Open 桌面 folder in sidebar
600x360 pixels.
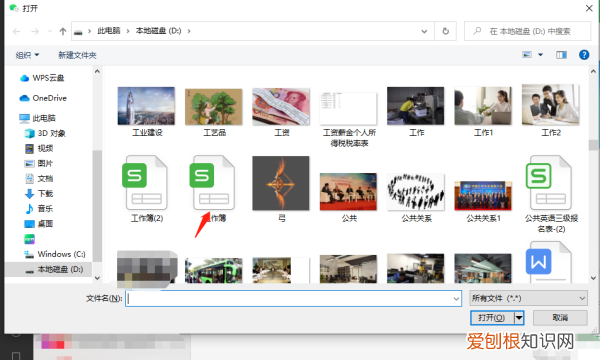[39, 224]
